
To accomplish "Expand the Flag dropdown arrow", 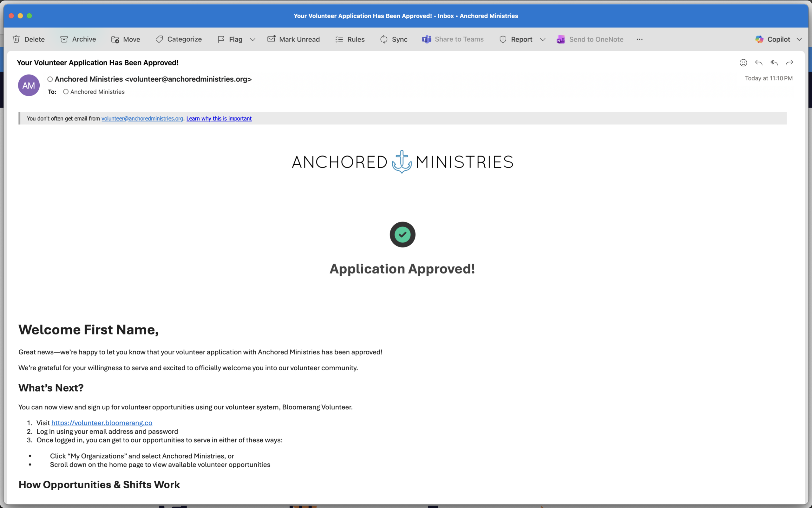I will (252, 40).
